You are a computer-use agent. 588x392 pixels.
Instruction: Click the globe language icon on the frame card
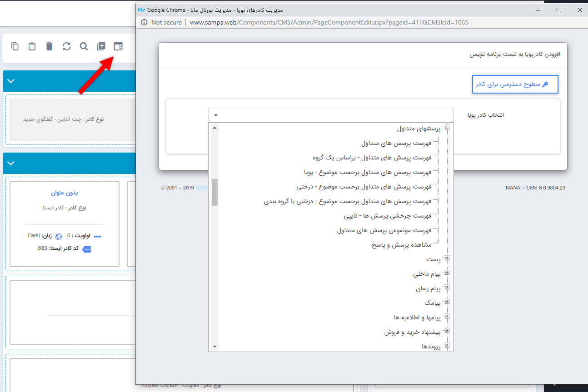(59, 236)
